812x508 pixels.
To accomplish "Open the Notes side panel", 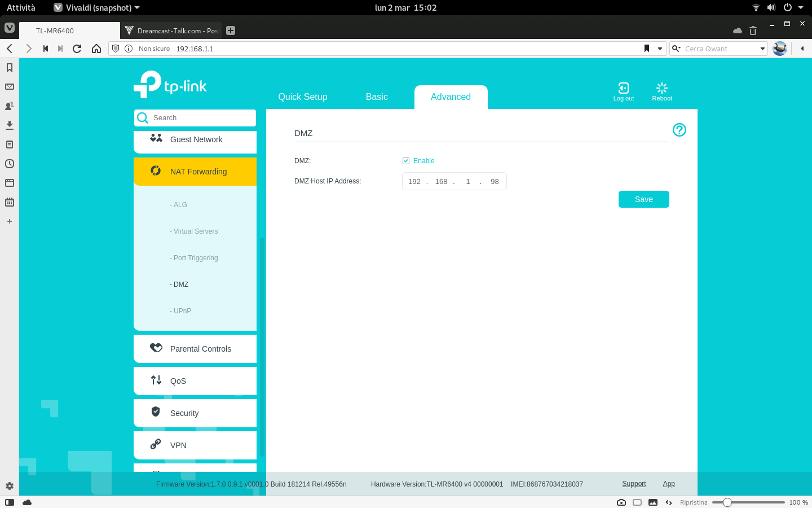I will 10,144.
